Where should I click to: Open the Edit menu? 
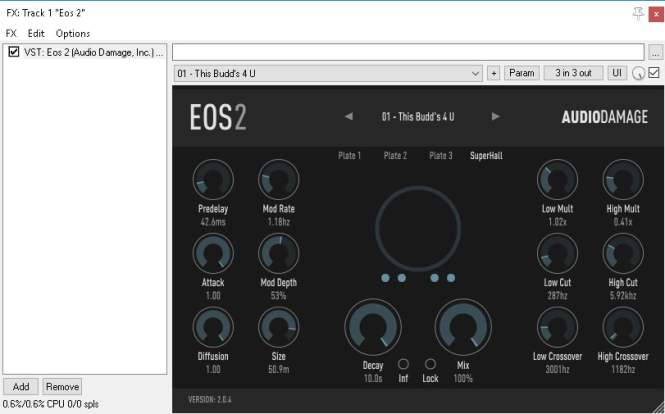tap(36, 33)
